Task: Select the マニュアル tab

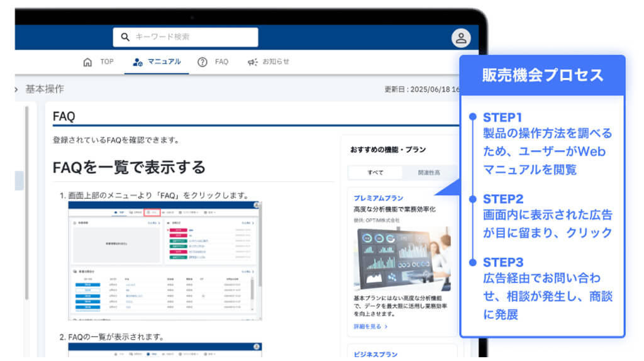Action: 157,62
